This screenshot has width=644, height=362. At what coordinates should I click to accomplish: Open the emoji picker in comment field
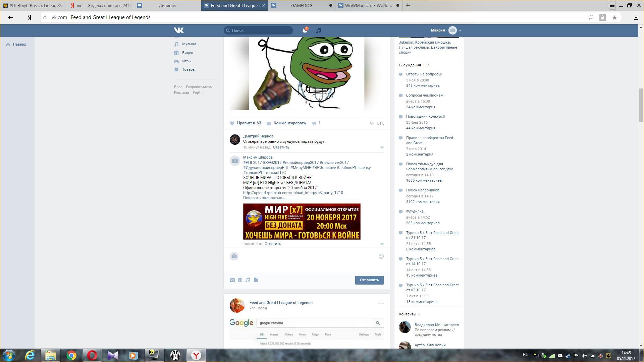coord(381,256)
